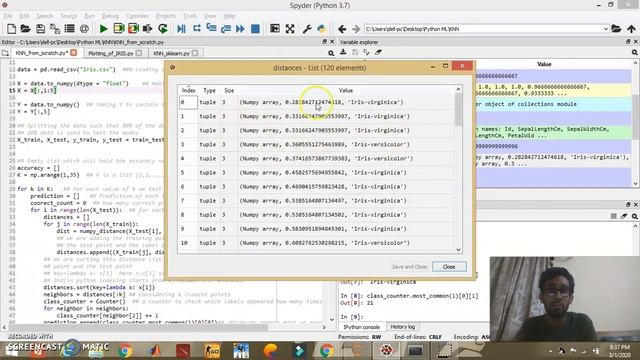Click the @ symbol toolbar icon
Screen dimensions: 640x360
[x=84, y=29]
